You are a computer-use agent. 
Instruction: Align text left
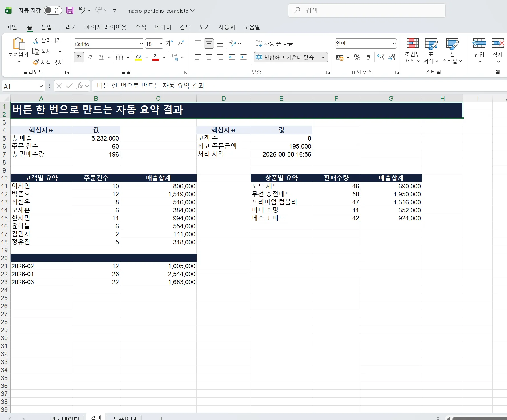(198, 57)
